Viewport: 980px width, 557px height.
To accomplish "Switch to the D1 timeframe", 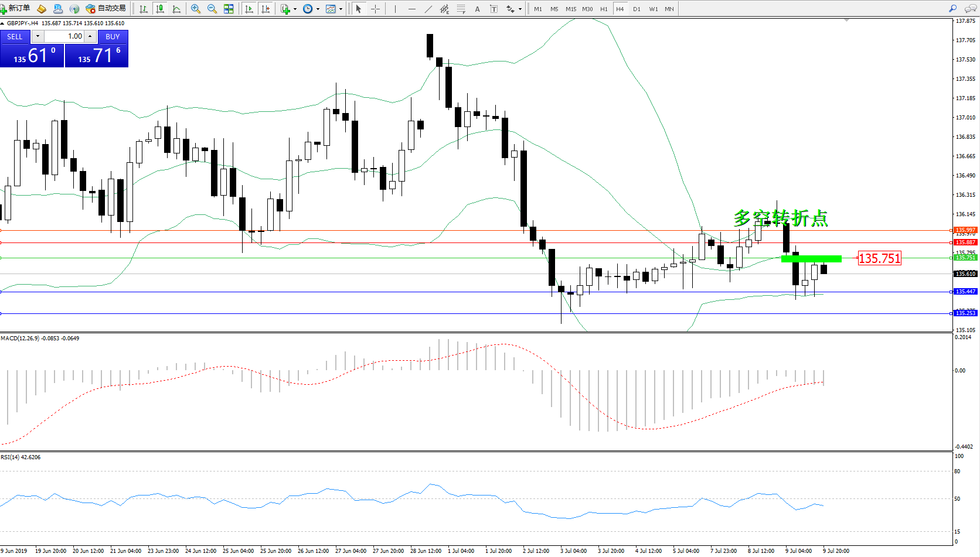I will (637, 9).
